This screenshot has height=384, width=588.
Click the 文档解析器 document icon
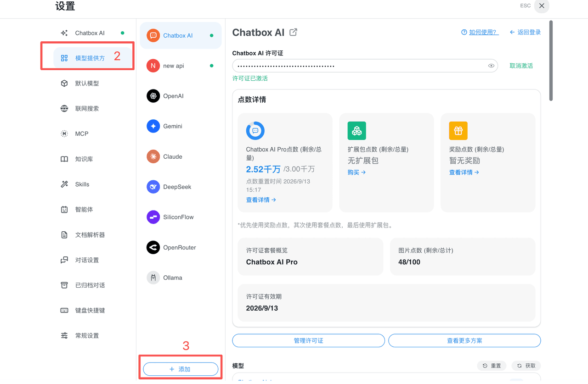[64, 235]
